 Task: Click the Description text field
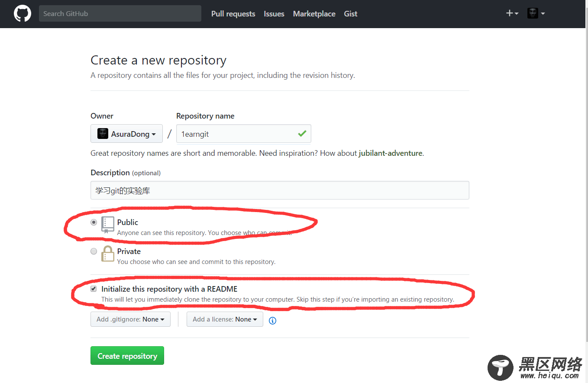click(x=280, y=190)
